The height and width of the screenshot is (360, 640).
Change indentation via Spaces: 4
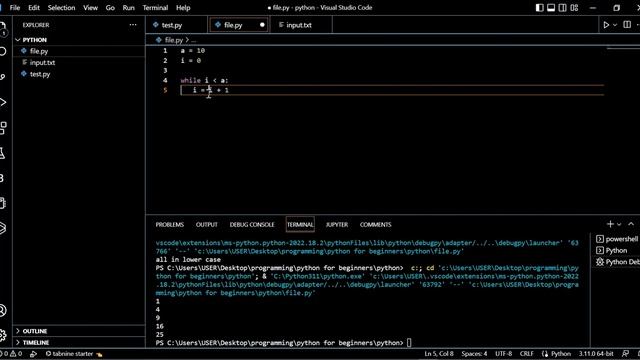pos(474,354)
